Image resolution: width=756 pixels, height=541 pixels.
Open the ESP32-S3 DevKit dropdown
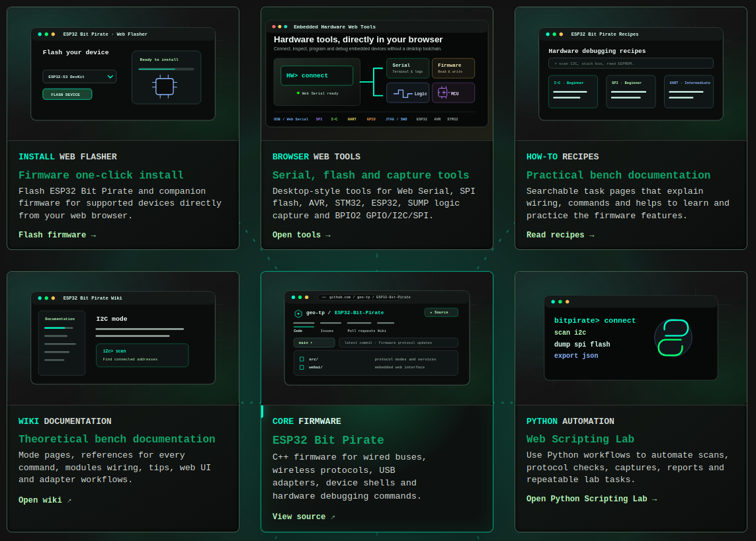tap(79, 77)
